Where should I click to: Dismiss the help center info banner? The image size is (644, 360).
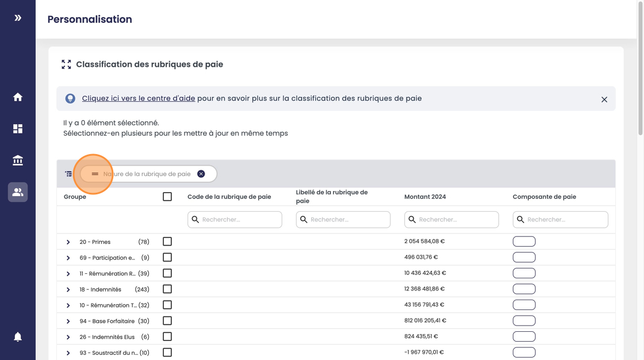(604, 99)
